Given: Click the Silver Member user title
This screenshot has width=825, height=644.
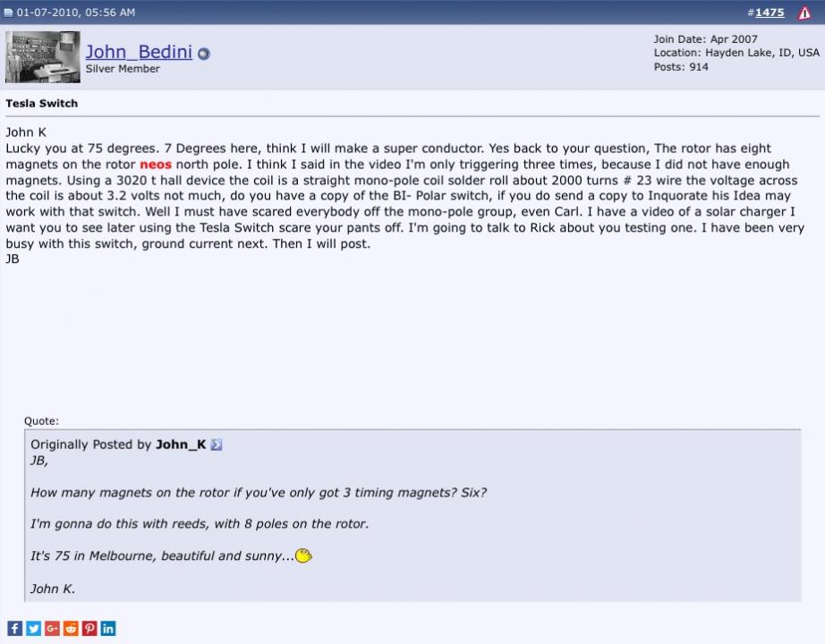Looking at the screenshot, I should (x=123, y=69).
